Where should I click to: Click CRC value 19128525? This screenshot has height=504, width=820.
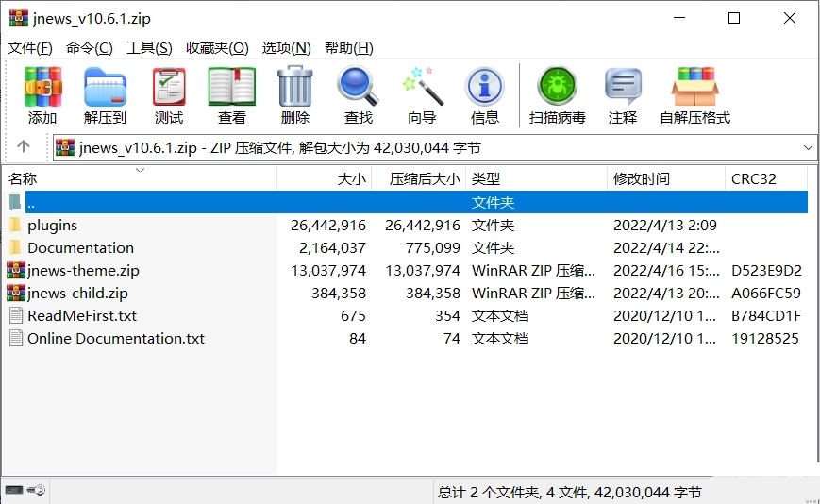[x=765, y=338]
